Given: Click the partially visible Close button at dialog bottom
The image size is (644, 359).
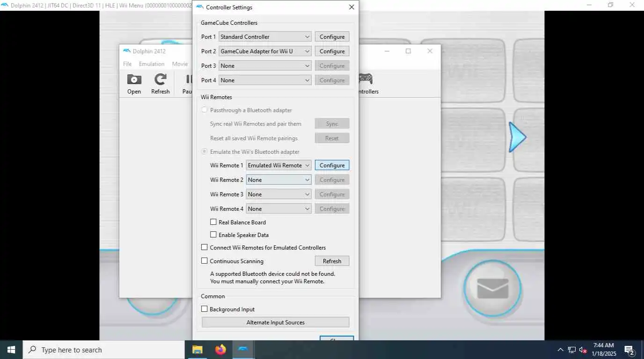Looking at the screenshot, I should click(337, 338).
